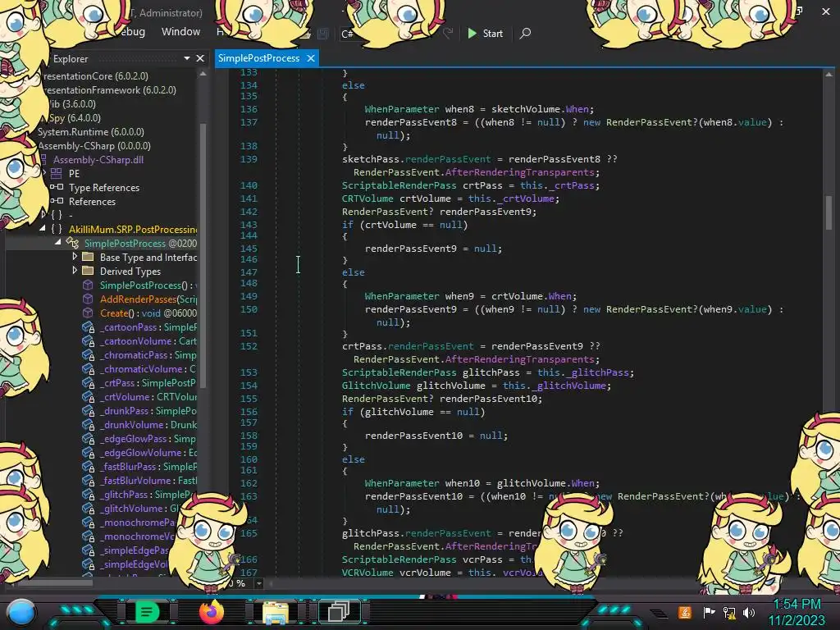Click the Start debugging button
Viewport: 840px width, 630px height.
click(485, 33)
